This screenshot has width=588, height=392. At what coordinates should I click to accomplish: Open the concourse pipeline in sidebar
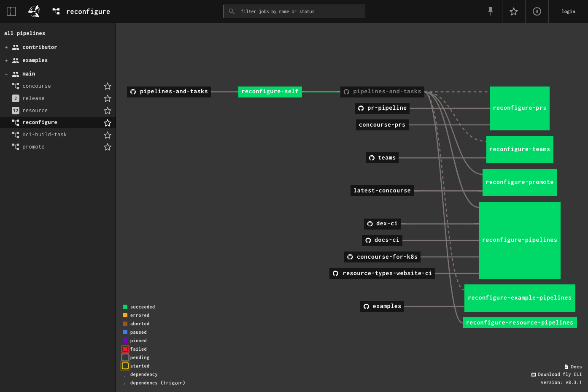tap(37, 86)
